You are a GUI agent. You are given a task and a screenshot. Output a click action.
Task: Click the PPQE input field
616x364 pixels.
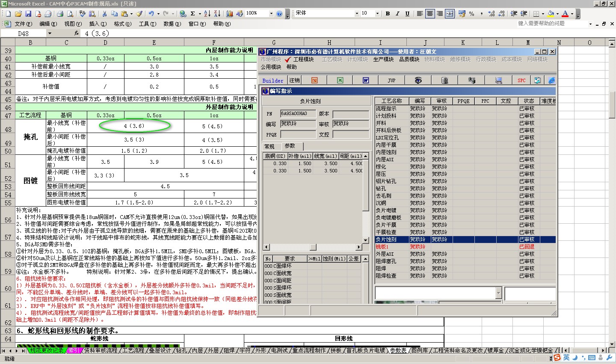click(298, 134)
